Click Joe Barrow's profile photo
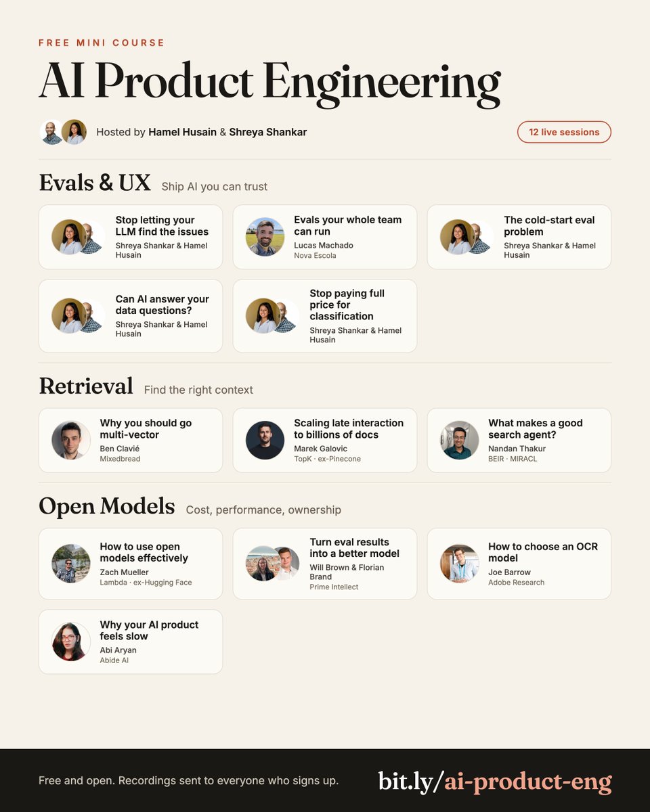The width and height of the screenshot is (650, 812). (460, 564)
